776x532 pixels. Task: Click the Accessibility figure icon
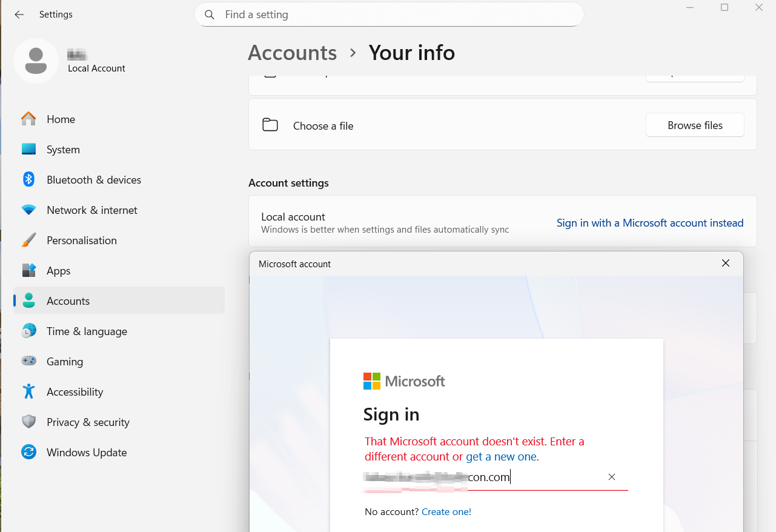coord(28,392)
